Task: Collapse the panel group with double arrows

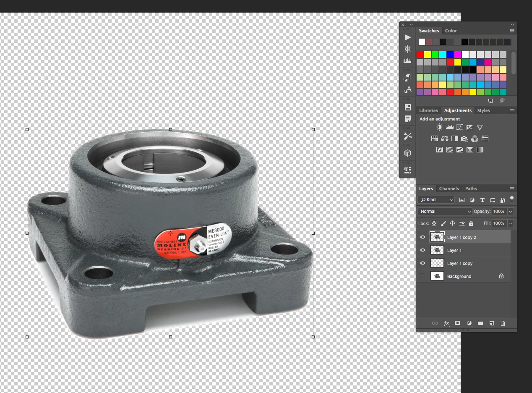Action: click(513, 25)
